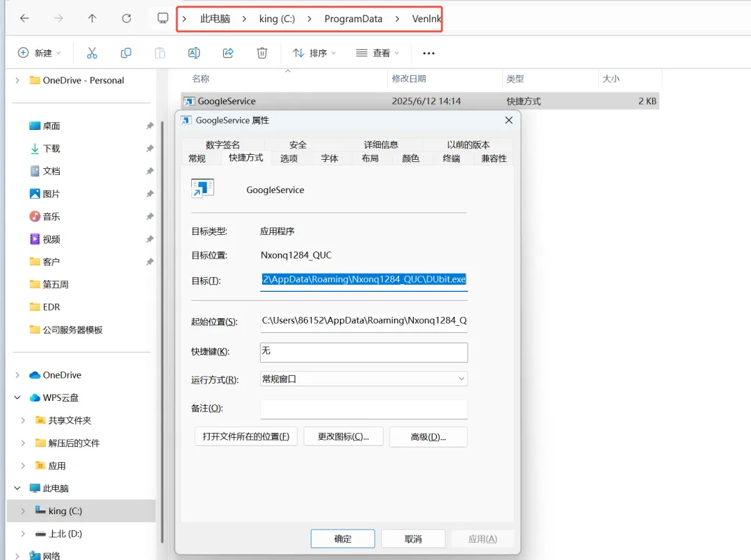Screen dimensions: 751x560
Task: Click the Cut scissors icon in toolbar
Action: coord(92,53)
